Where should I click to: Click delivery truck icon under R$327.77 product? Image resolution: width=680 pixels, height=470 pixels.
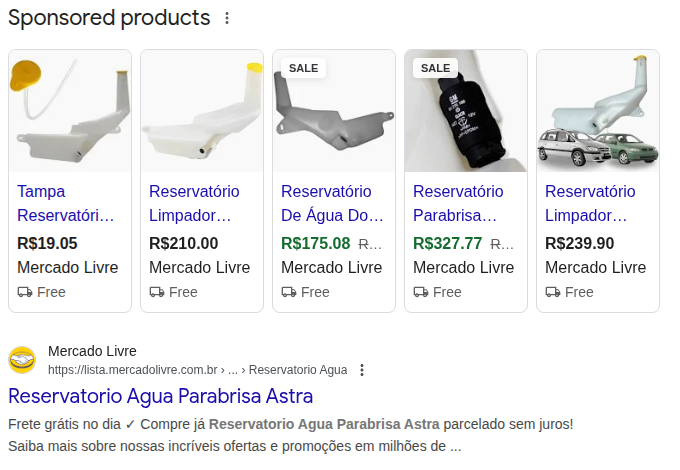[421, 292]
